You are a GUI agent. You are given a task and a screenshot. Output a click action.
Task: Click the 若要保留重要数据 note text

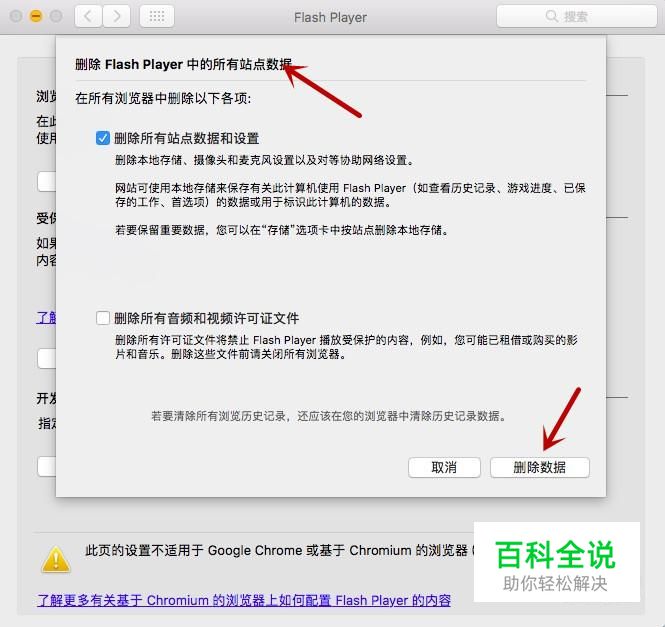pyautogui.click(x=282, y=230)
